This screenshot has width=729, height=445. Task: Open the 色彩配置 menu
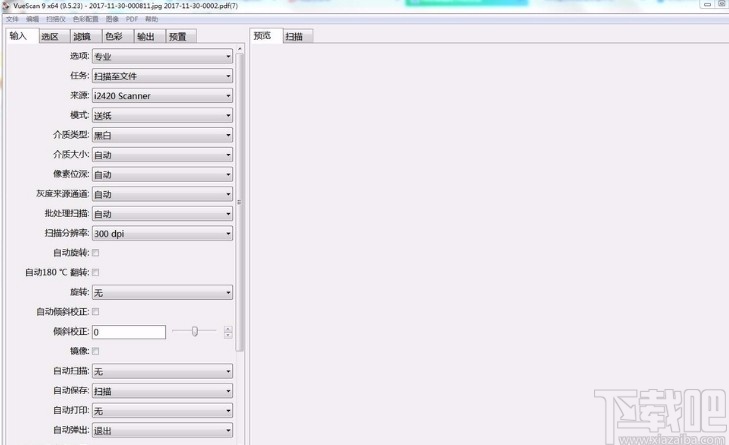(86, 19)
